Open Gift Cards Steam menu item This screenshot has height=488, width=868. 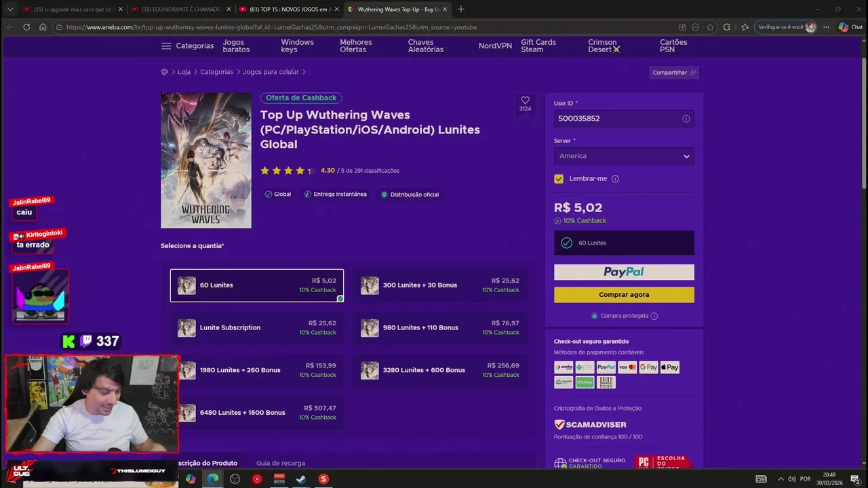click(538, 46)
